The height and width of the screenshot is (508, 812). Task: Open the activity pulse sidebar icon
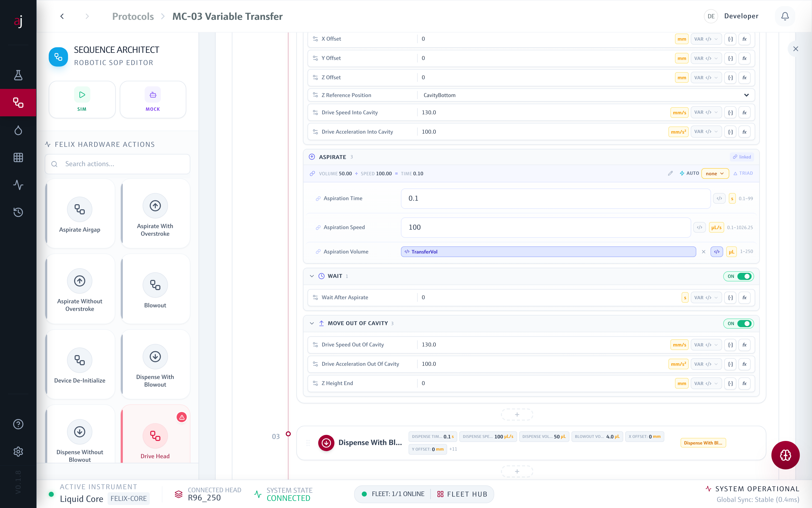(18, 185)
